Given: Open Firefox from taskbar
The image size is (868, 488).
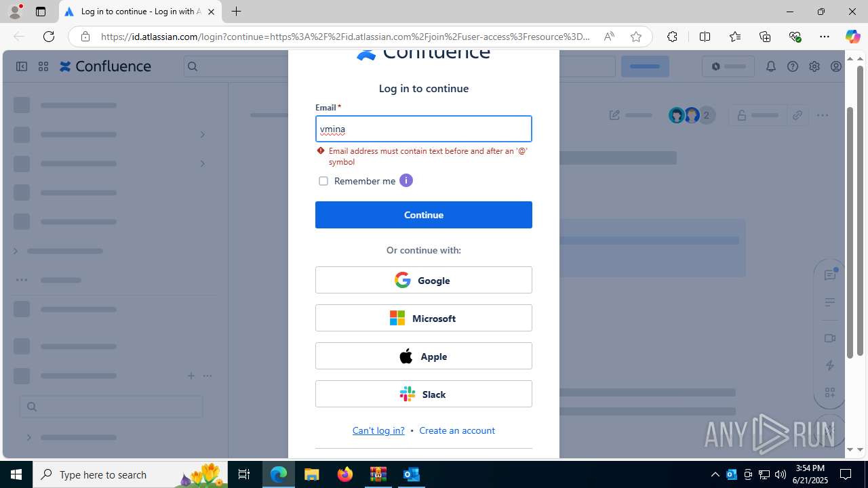Looking at the screenshot, I should coord(345,474).
